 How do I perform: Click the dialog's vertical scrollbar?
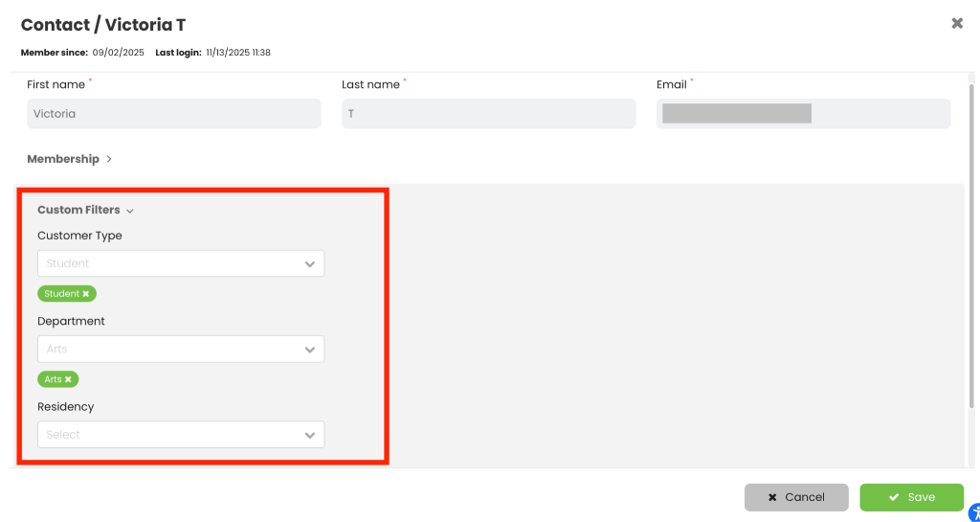point(970,247)
